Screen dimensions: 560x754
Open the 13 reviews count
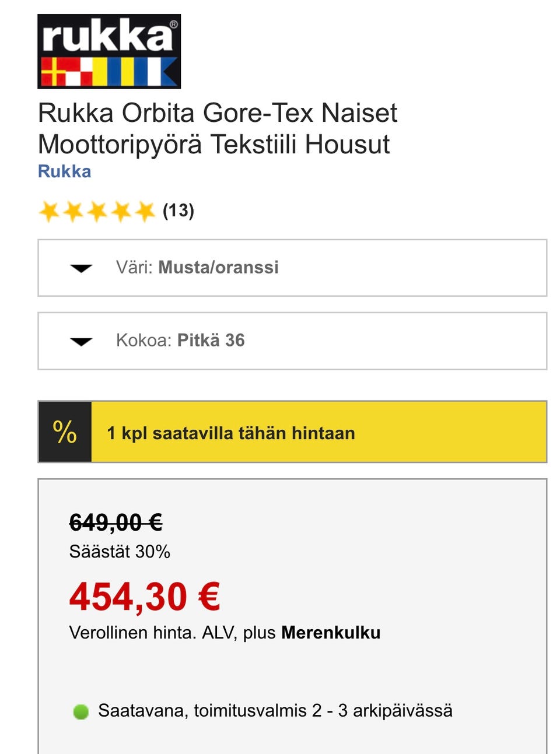click(178, 211)
